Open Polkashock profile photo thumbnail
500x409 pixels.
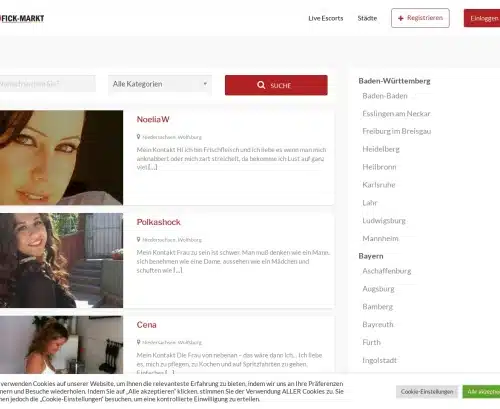(x=61, y=260)
